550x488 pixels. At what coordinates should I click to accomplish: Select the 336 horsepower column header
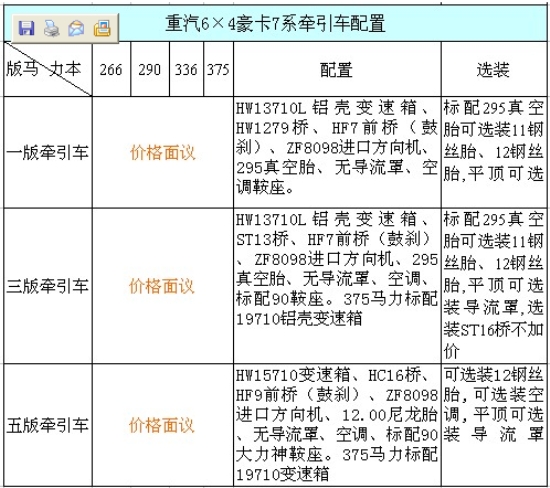click(187, 69)
